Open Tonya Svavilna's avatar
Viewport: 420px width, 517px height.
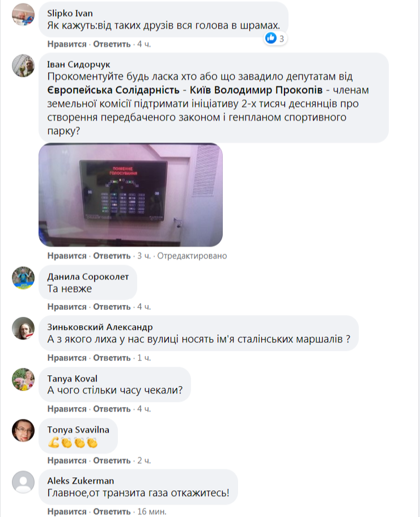click(x=23, y=430)
